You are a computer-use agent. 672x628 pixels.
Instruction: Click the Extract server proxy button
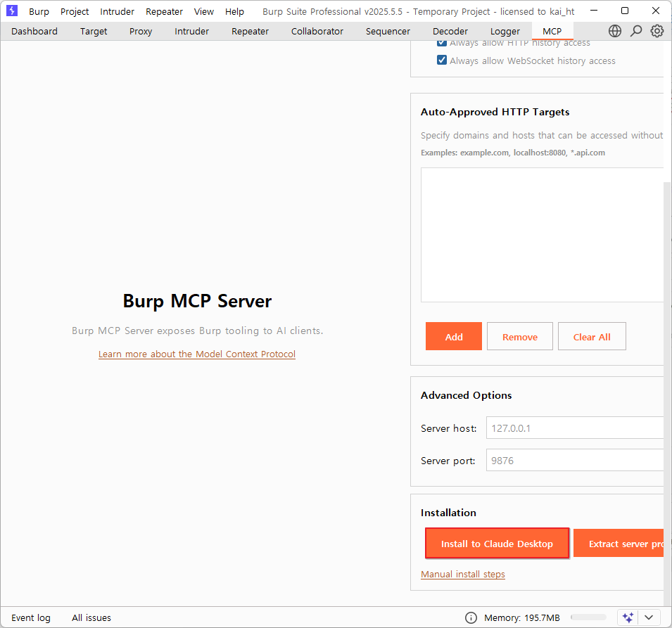pyautogui.click(x=619, y=543)
